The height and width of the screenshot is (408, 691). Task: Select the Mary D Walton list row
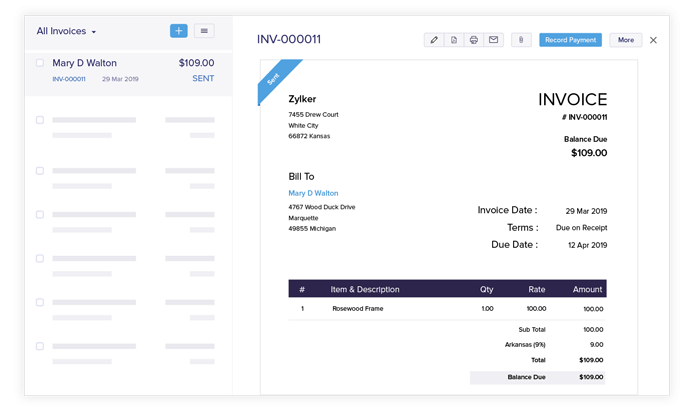click(x=128, y=70)
